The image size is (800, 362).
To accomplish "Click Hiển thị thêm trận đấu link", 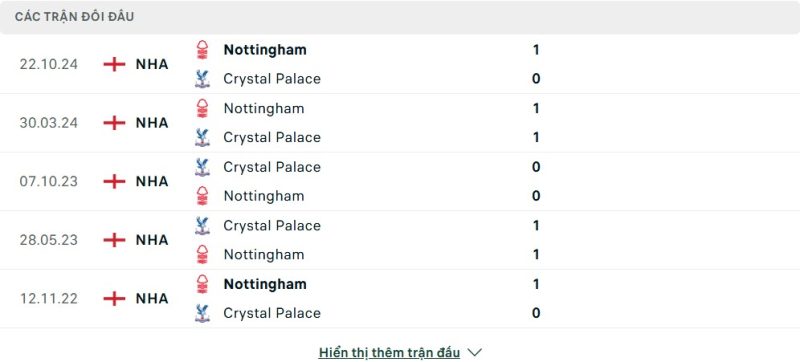I will pos(389,352).
